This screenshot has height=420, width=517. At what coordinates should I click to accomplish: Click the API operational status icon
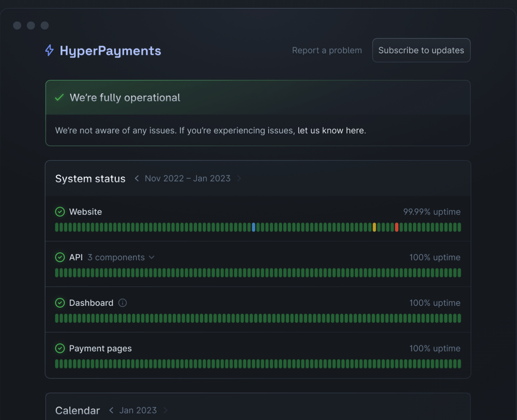59,257
